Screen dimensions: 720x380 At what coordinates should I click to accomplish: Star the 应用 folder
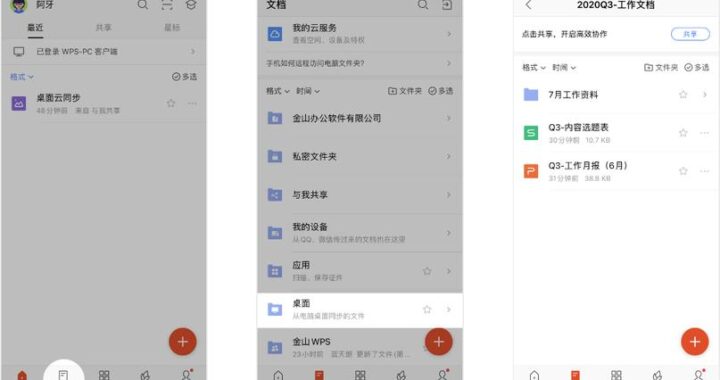pos(427,271)
